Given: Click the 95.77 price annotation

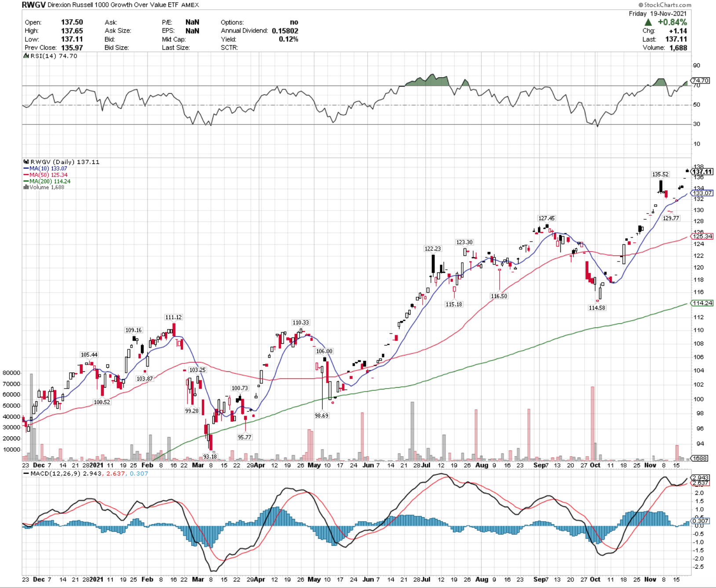Looking at the screenshot, I should coord(245,437).
